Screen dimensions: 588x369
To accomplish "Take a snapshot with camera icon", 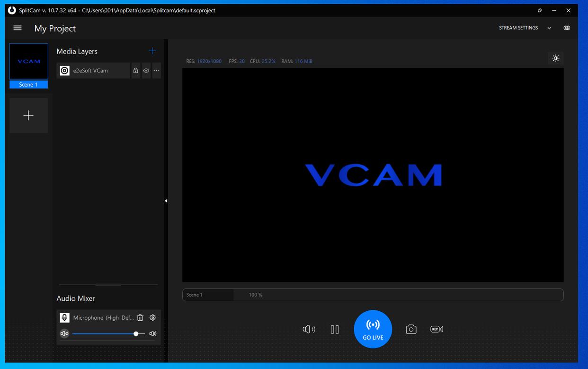I will click(x=411, y=329).
